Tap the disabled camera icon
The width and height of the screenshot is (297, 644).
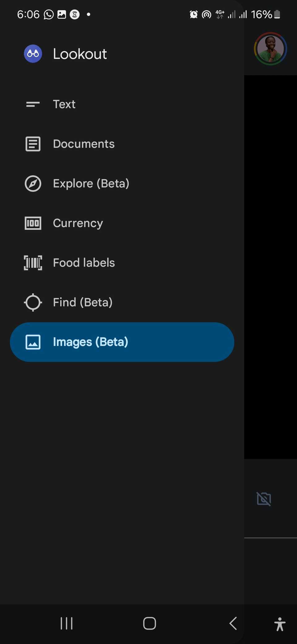[264, 498]
